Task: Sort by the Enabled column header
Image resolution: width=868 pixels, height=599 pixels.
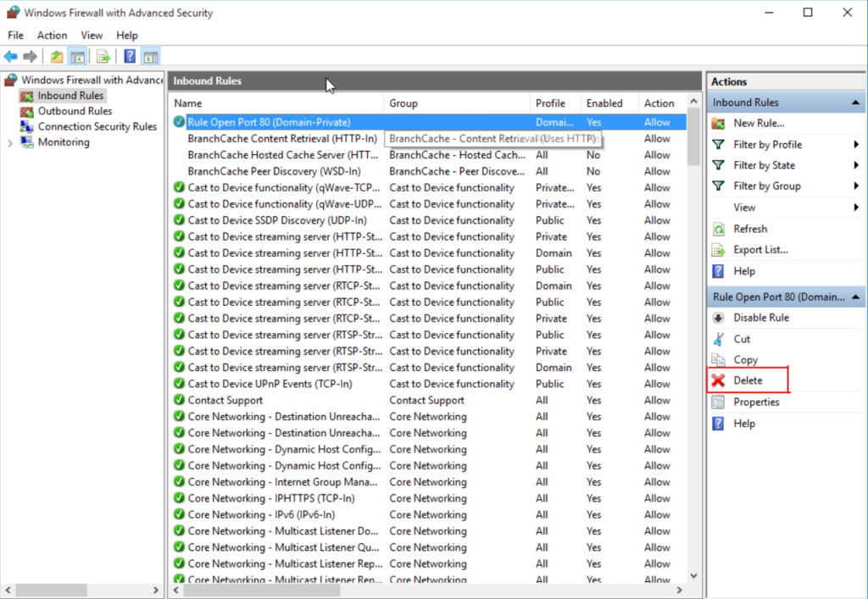Action: (x=609, y=103)
